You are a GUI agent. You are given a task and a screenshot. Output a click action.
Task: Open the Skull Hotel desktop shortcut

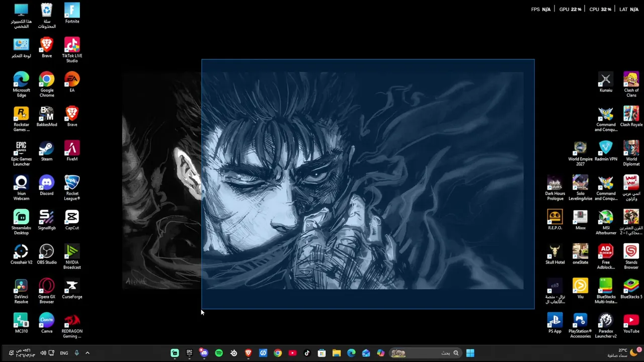(555, 254)
